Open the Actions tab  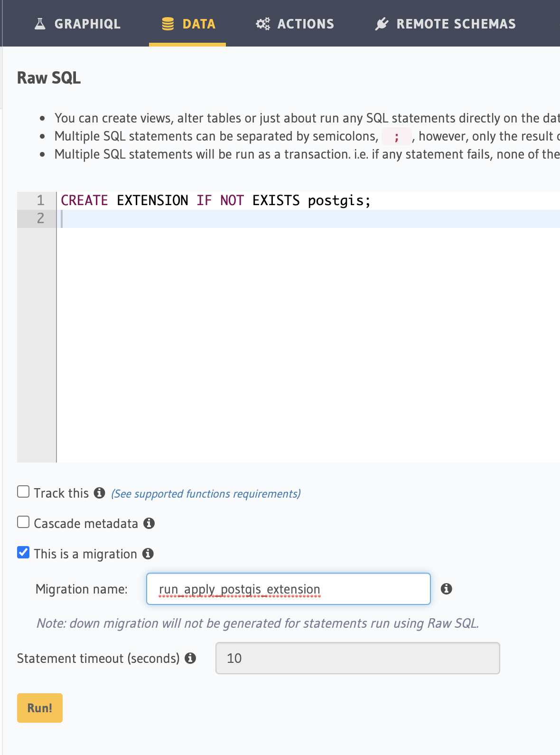pos(305,24)
